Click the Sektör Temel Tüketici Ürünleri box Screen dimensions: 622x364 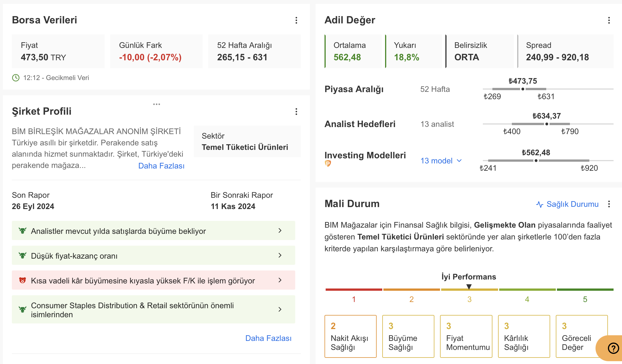point(247,141)
